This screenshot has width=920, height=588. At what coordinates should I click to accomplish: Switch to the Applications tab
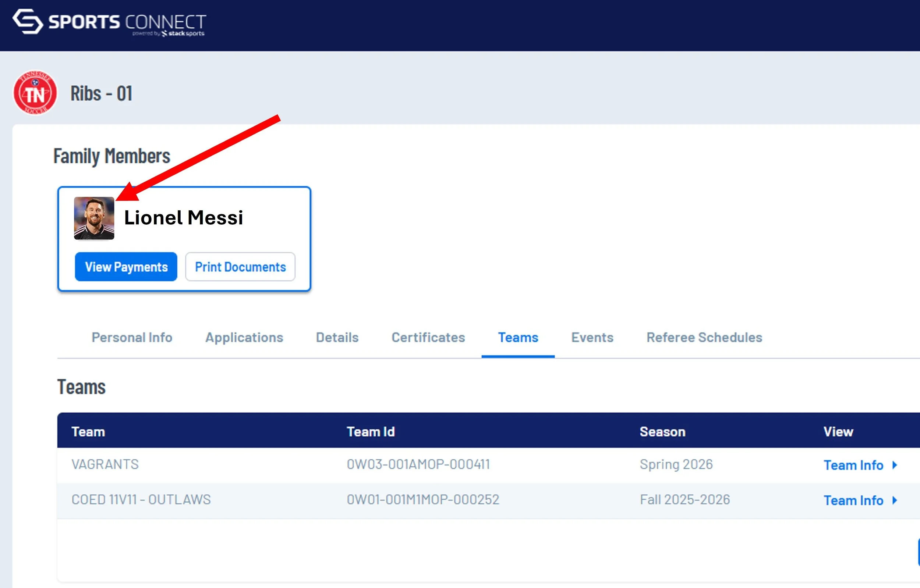point(244,338)
